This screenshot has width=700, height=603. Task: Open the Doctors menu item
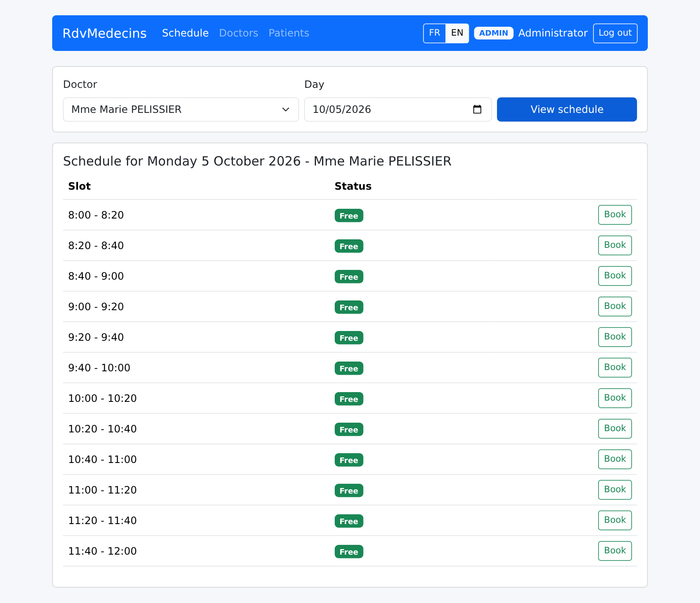point(238,33)
